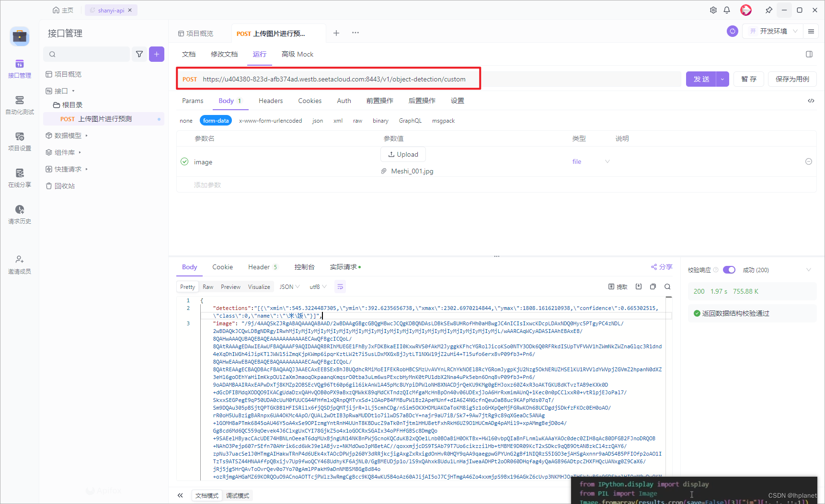
Task: Select x-www-form-urlencoded body type
Action: [x=270, y=121]
